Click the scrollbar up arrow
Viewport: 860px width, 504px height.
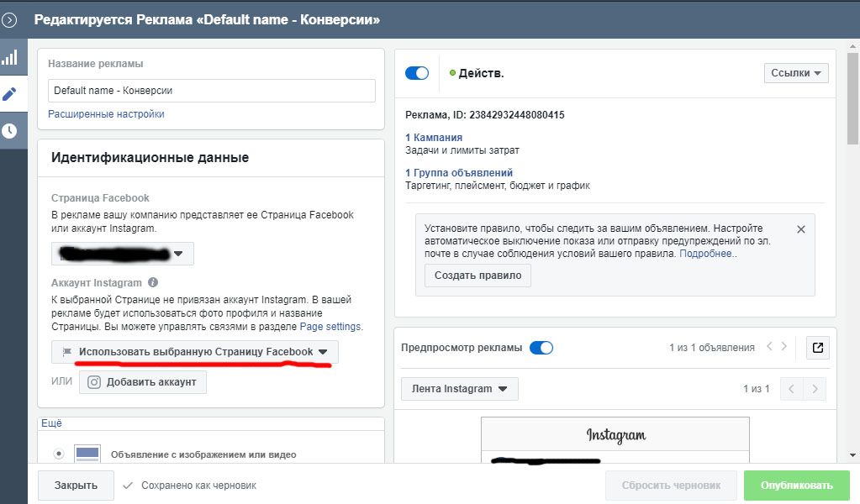coord(852,47)
